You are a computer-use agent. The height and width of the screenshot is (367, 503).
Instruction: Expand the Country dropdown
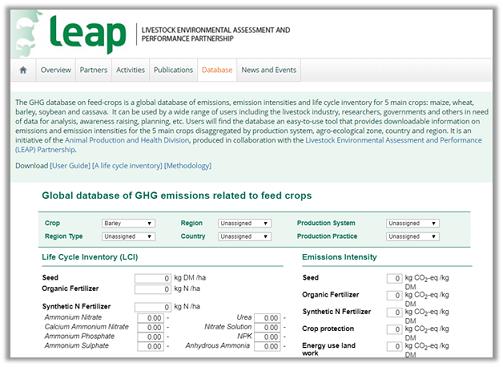tap(245, 236)
